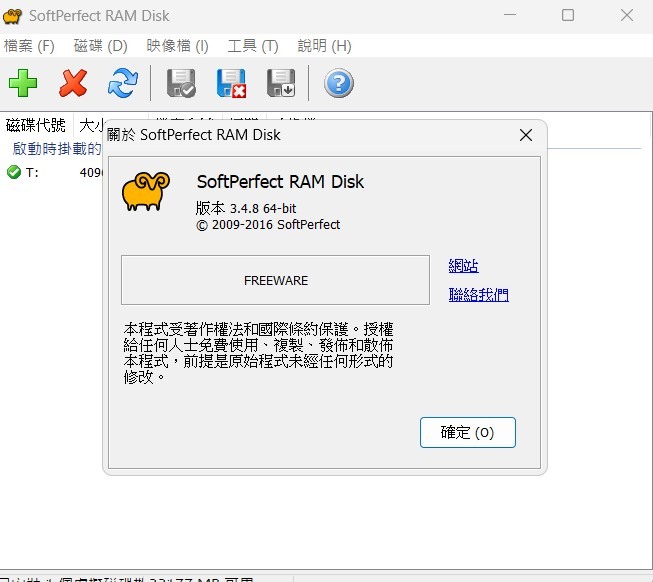Image resolution: width=653 pixels, height=582 pixels.
Task: Click the ram logo in About dialog
Action: (146, 191)
